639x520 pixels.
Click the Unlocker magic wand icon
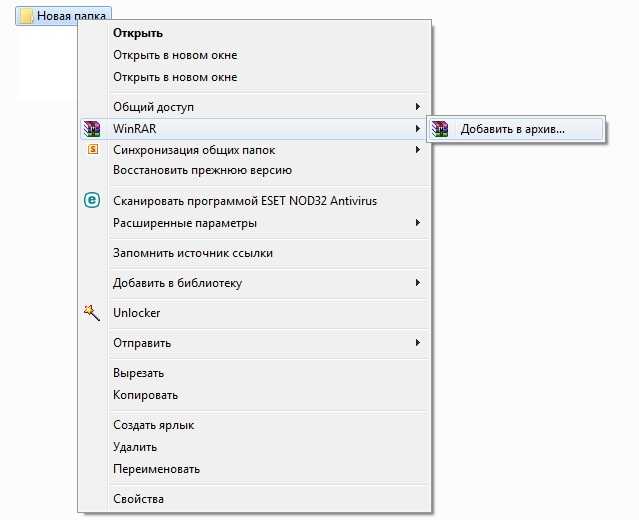(x=92, y=313)
